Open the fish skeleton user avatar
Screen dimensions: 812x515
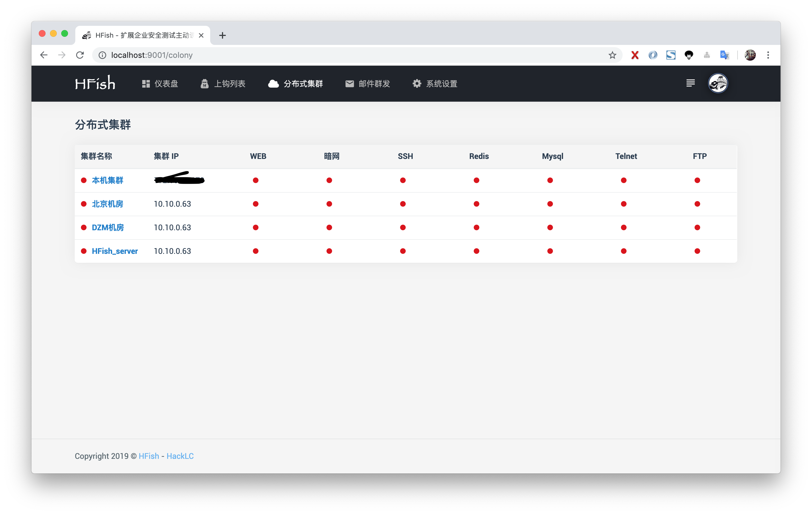point(718,83)
